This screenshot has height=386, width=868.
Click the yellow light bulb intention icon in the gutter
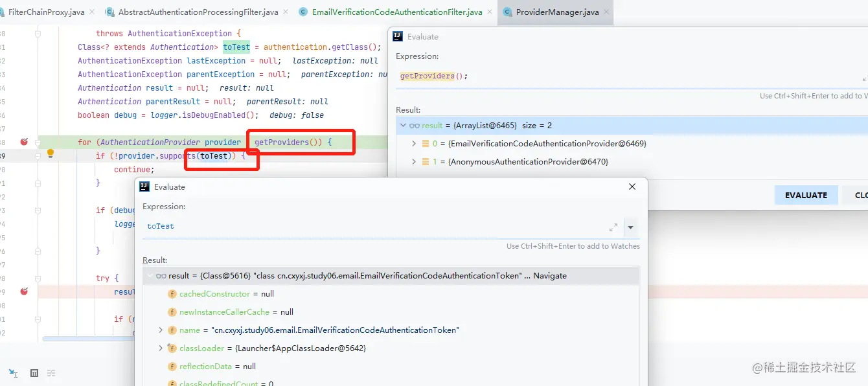click(51, 154)
